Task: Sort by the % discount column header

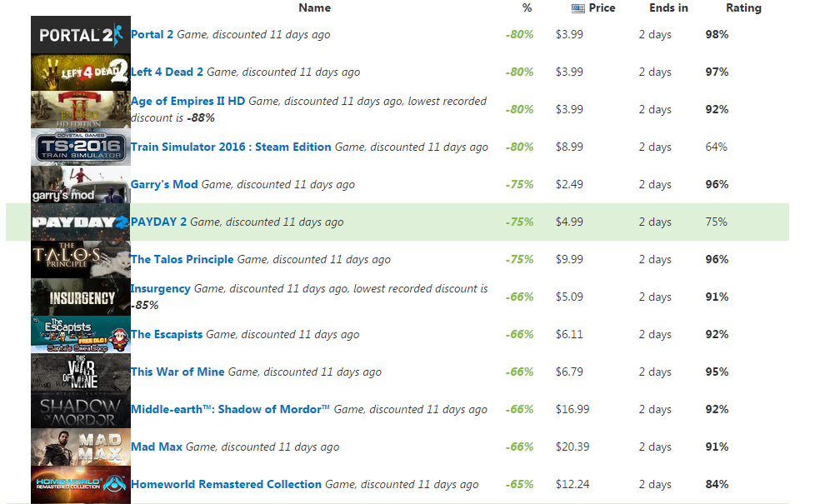Action: click(x=527, y=7)
